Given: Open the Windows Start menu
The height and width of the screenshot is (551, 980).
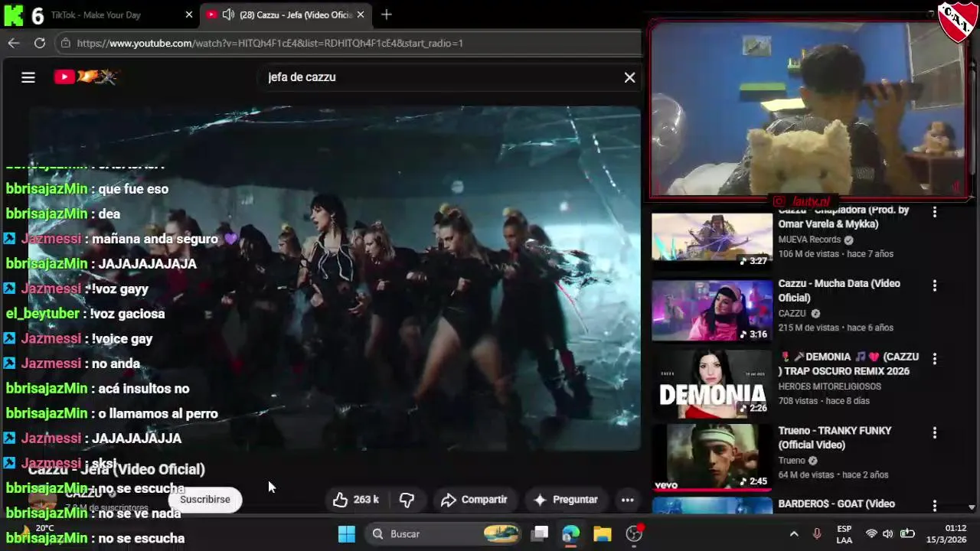Looking at the screenshot, I should (347, 533).
